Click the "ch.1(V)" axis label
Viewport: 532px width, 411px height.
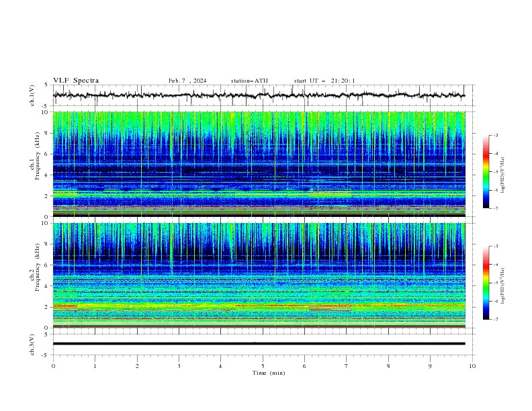(x=32, y=95)
